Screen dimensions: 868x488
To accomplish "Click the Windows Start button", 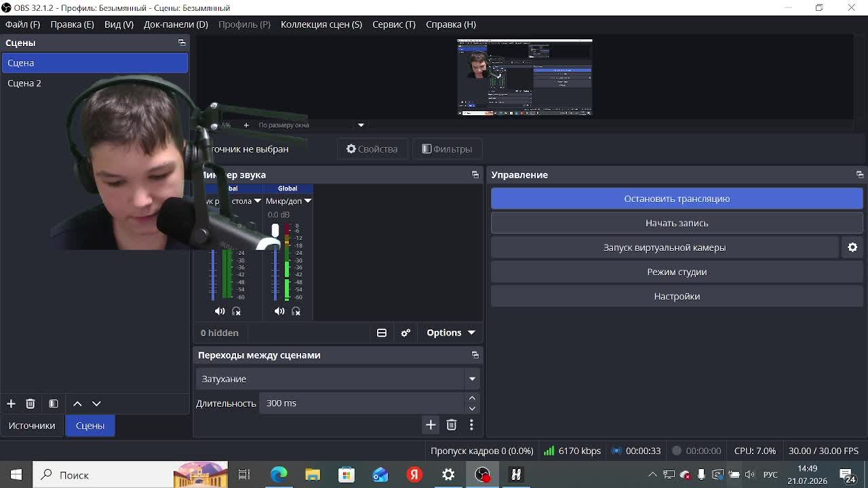I will pos(16,474).
